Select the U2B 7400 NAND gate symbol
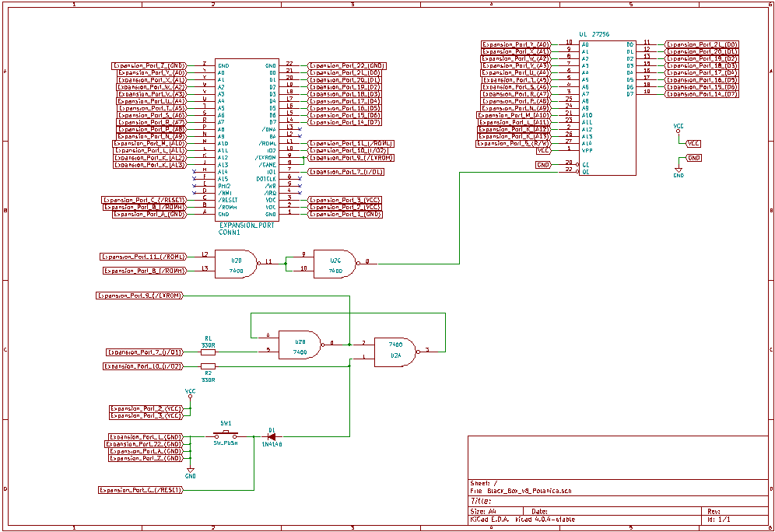The image size is (775, 532). pos(300,345)
